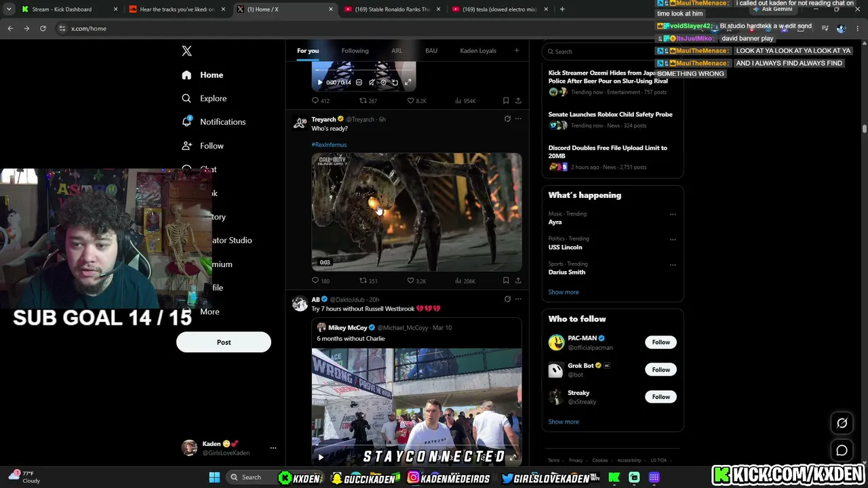Click the Follow people icon in sidebar

[186, 146]
